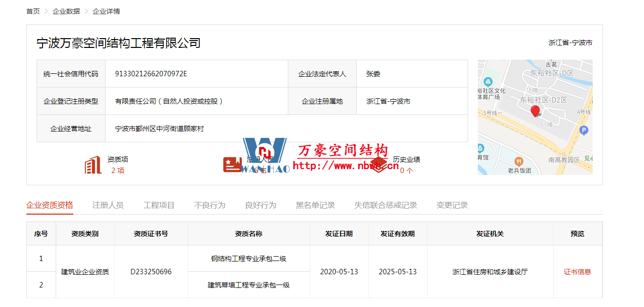Click the 历史业绩 count of 0 个
Screen dimensions: 644x307
406,171
